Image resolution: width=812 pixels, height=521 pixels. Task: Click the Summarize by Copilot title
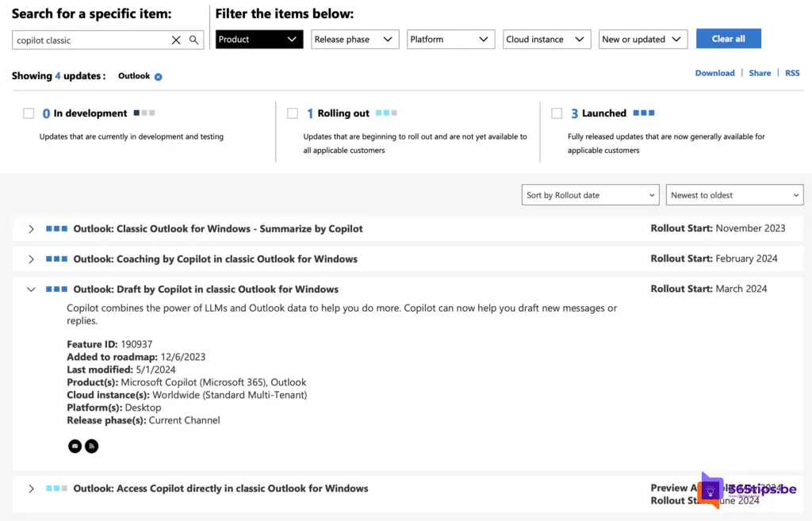pos(218,229)
